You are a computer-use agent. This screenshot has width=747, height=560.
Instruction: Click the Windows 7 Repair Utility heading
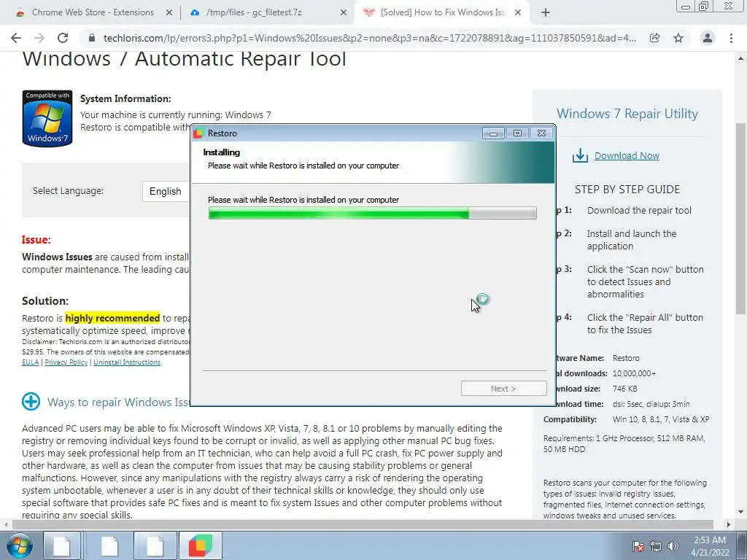tap(627, 114)
